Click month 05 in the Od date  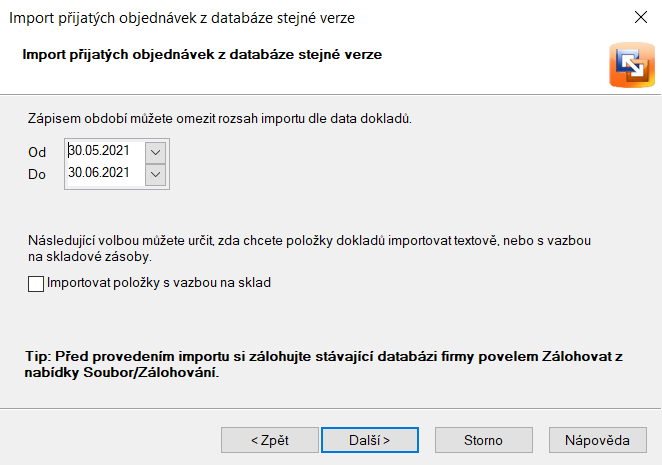pos(91,151)
